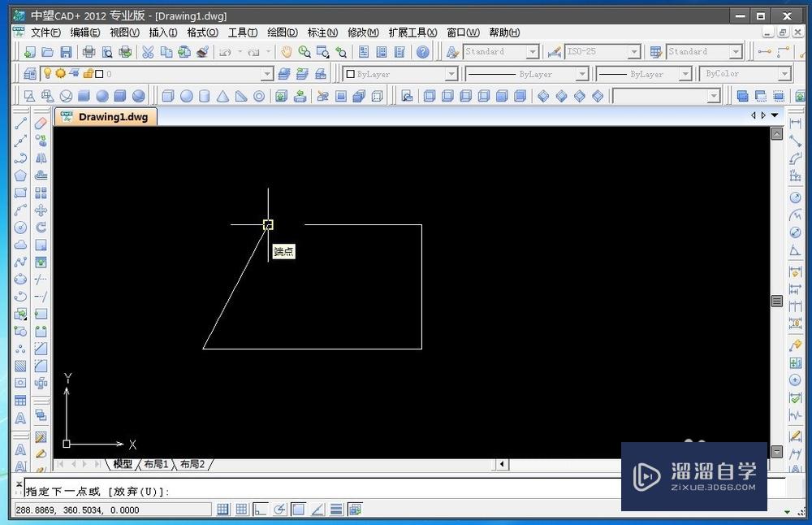Select the Mirror modify tool
Viewport: 812px width, 525px height.
(x=41, y=158)
